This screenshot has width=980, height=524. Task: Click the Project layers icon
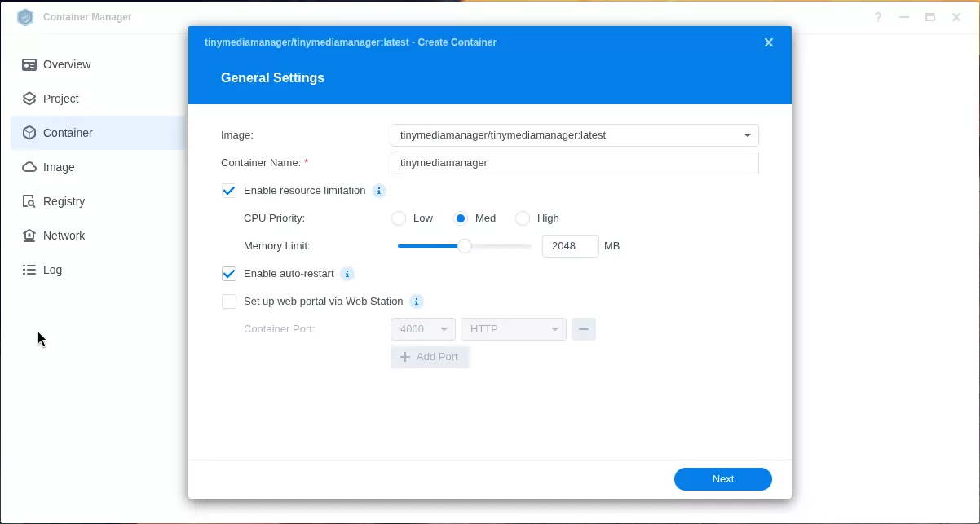(29, 99)
